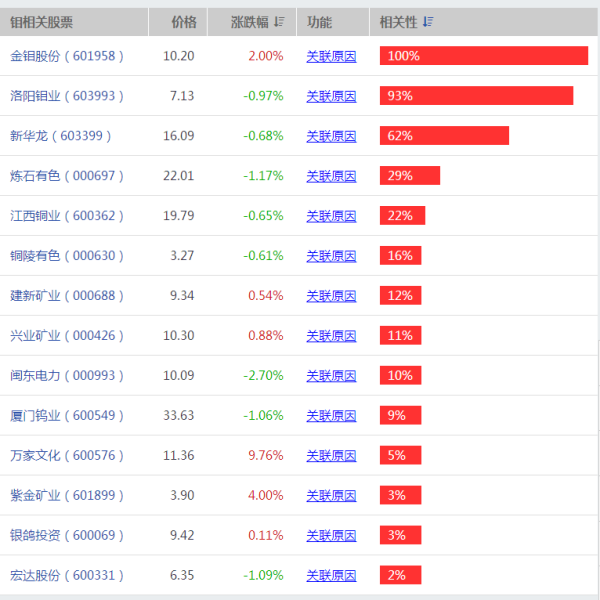
Task: Click the 93% correlation bar
Action: tap(476, 95)
